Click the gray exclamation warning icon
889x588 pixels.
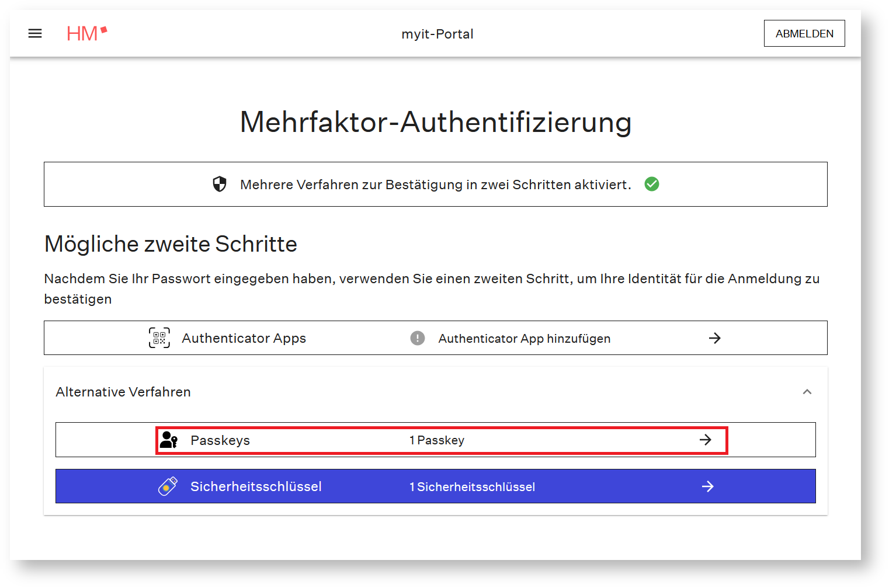tap(418, 338)
